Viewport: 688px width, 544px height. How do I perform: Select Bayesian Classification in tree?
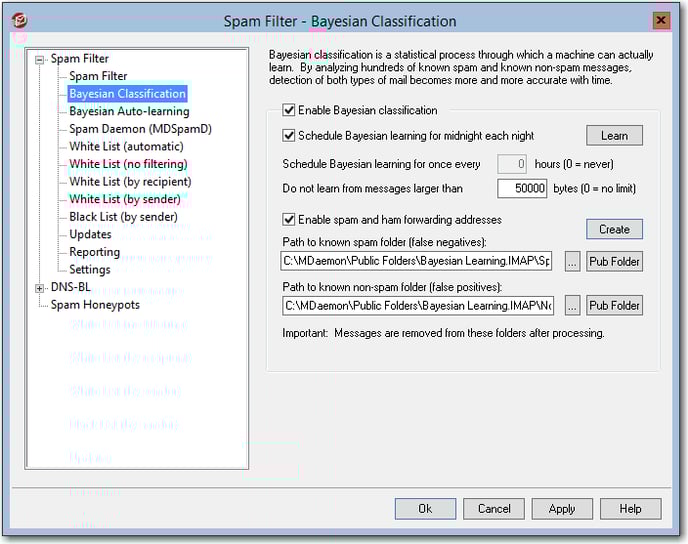pos(127,93)
